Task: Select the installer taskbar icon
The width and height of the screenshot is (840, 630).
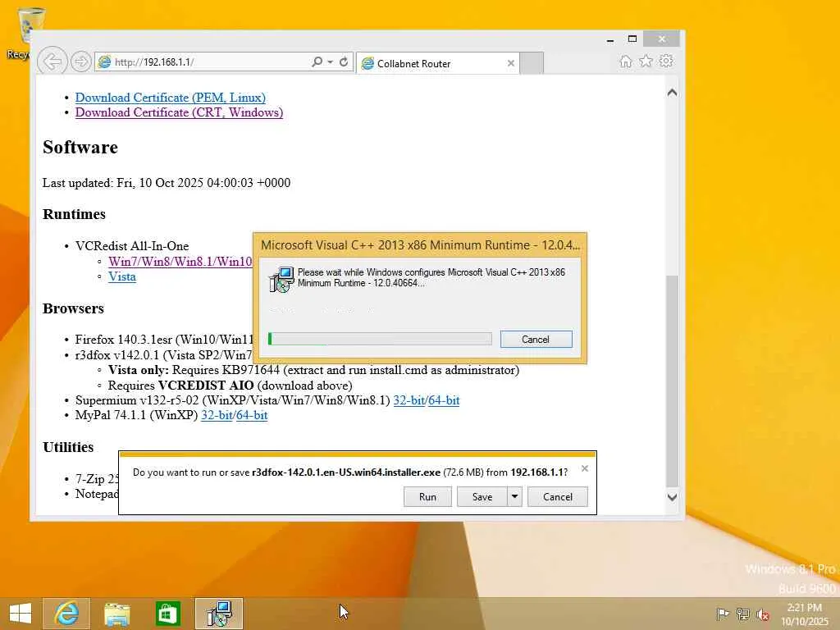Action: tap(219, 614)
